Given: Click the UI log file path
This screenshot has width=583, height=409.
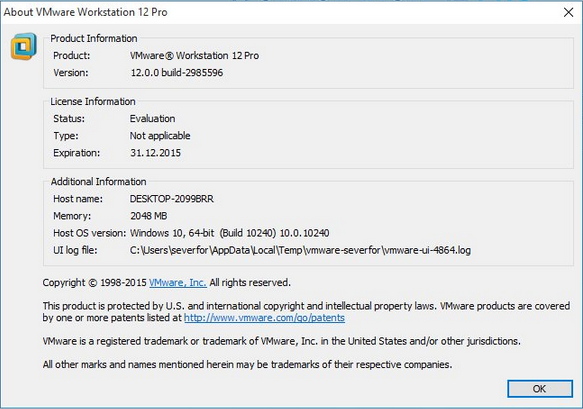Looking at the screenshot, I should (300, 250).
